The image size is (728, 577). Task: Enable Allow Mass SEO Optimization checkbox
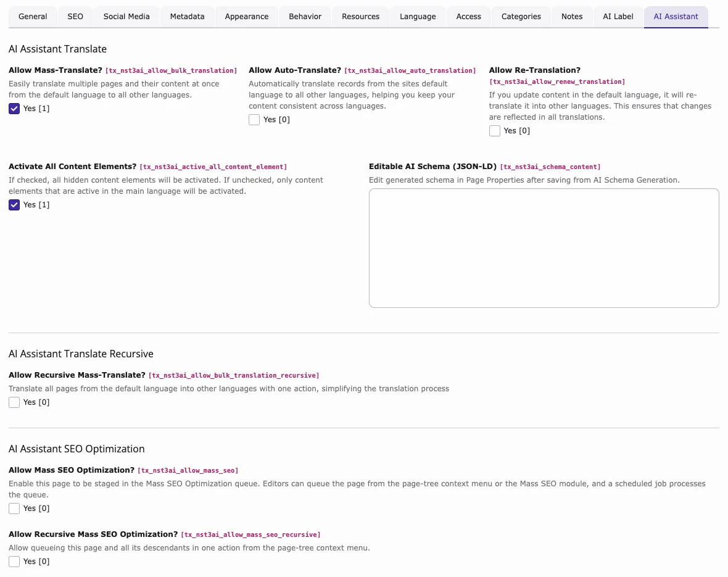(x=14, y=509)
